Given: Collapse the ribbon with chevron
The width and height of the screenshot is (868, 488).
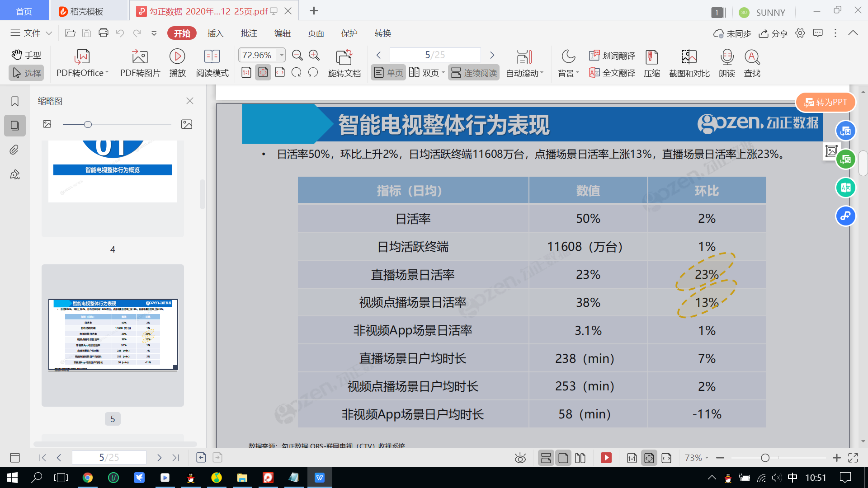Looking at the screenshot, I should coord(853,33).
